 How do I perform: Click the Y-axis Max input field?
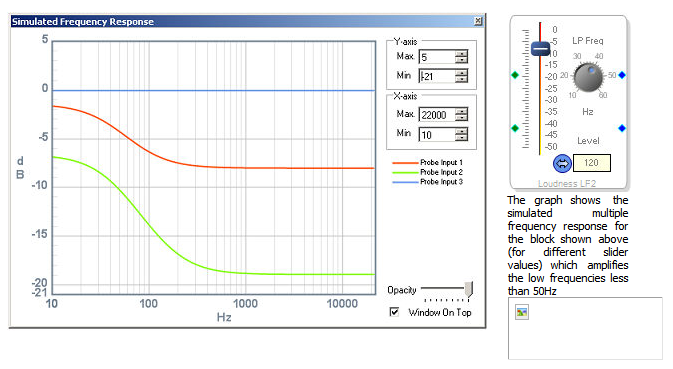tap(437, 57)
